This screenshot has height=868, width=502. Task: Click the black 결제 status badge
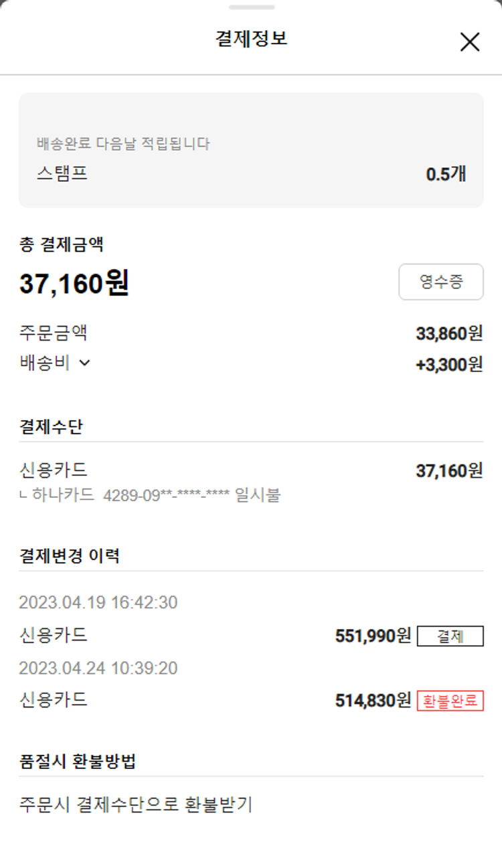(x=450, y=636)
